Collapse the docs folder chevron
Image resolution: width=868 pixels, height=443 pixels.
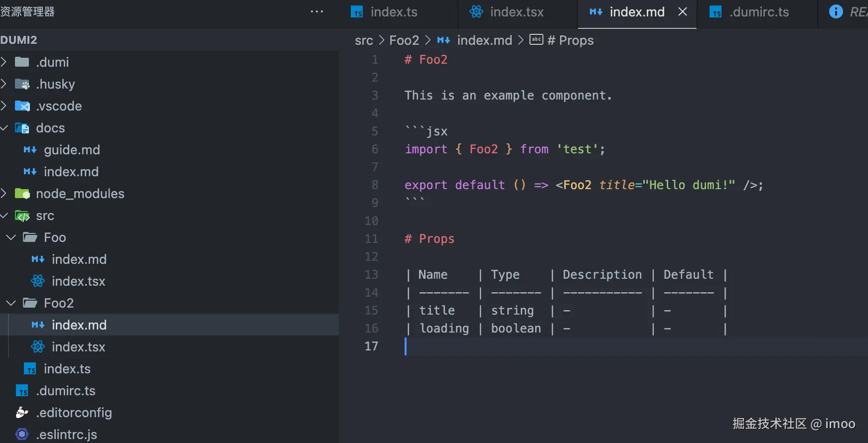4,128
